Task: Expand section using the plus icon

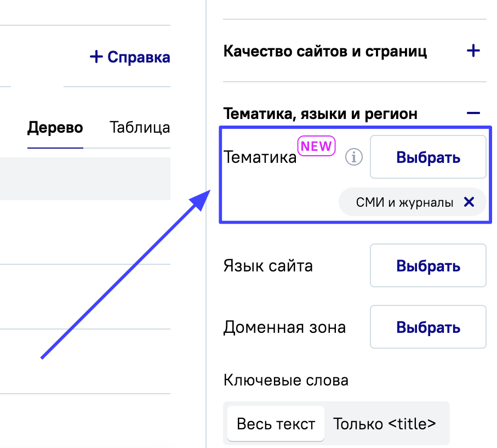Action: (472, 52)
